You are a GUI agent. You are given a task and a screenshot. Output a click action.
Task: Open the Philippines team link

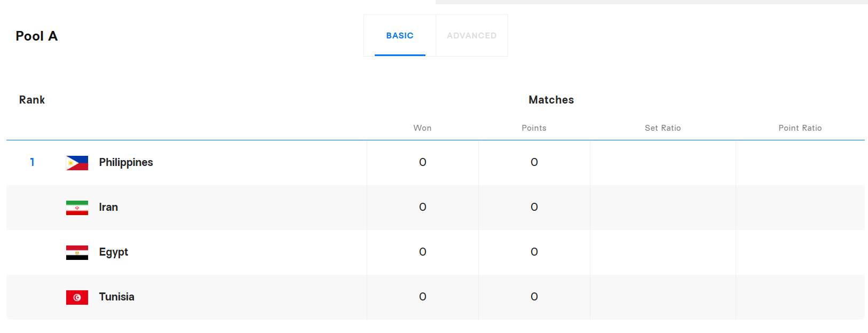point(126,162)
